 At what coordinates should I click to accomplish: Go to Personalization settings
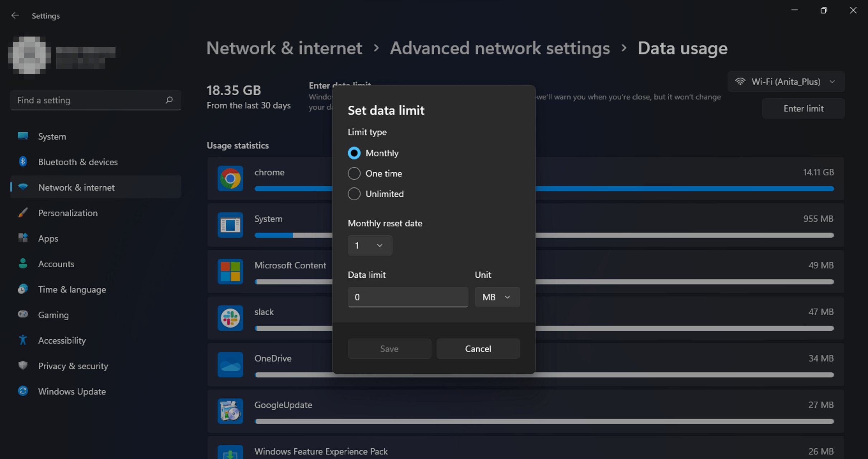68,213
